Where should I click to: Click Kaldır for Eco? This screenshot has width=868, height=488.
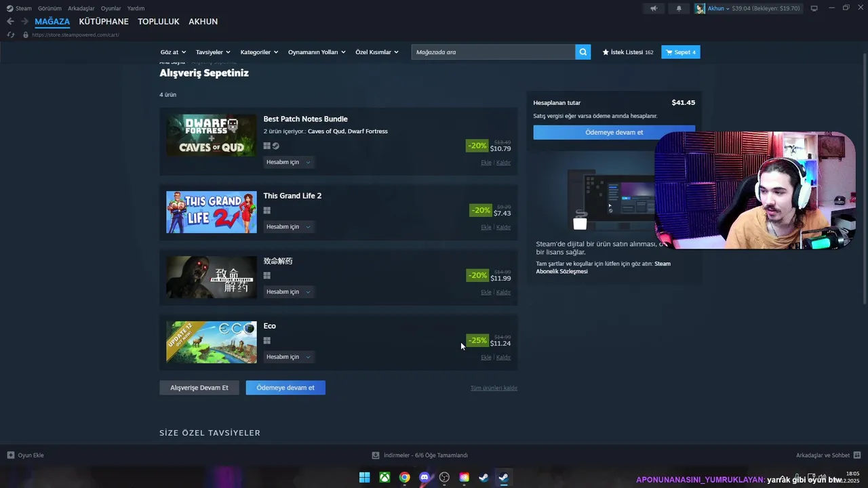(503, 357)
